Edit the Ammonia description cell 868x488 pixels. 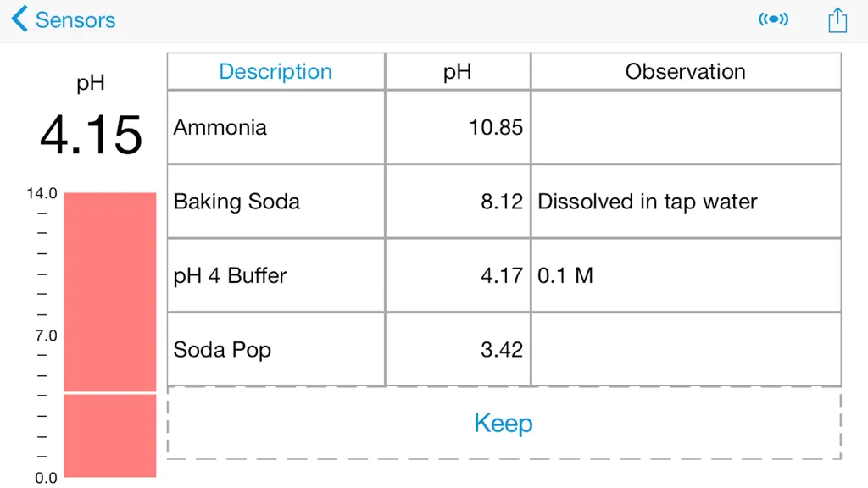275,127
